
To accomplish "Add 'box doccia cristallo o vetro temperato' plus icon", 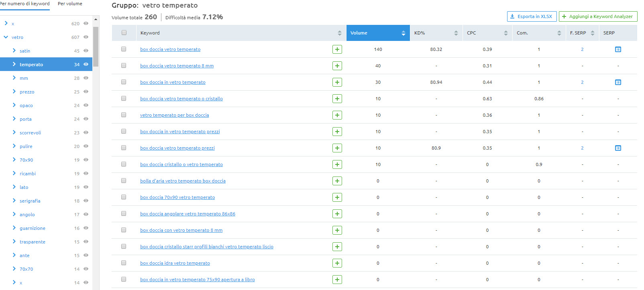I will coord(337,164).
